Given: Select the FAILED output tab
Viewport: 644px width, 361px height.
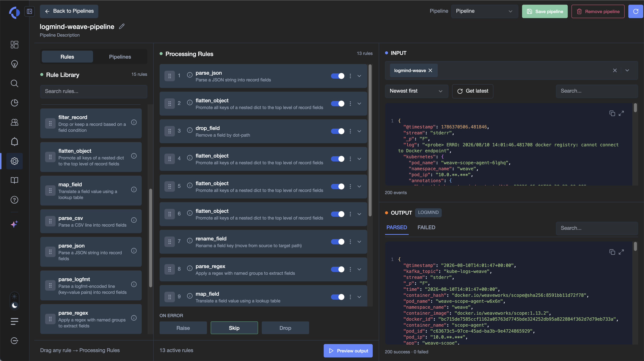Looking at the screenshot, I should tap(426, 228).
